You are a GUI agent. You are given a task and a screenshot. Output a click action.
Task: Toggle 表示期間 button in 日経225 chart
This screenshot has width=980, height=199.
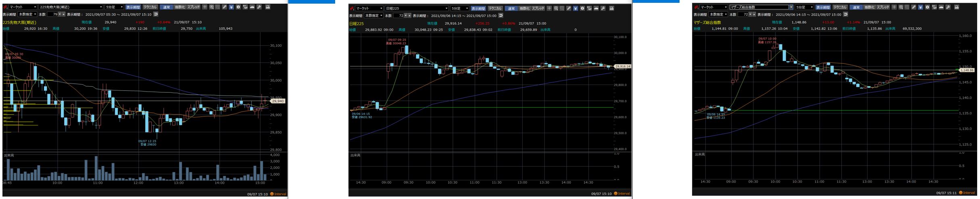tap(478, 8)
